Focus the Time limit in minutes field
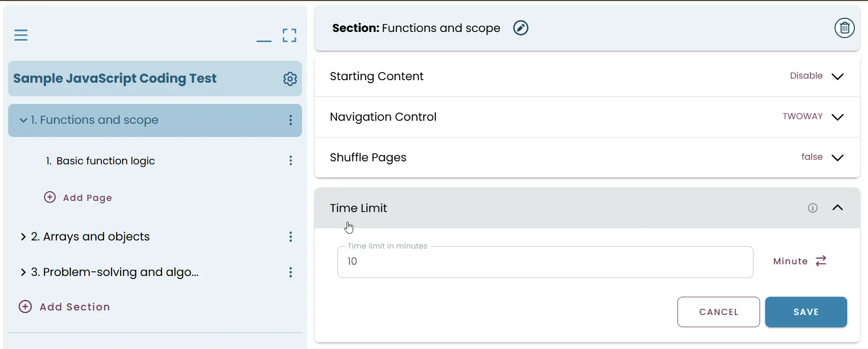This screenshot has height=349, width=868. pyautogui.click(x=545, y=262)
